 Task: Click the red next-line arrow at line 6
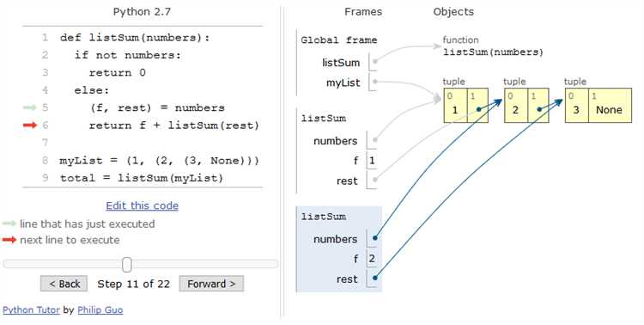(30, 125)
